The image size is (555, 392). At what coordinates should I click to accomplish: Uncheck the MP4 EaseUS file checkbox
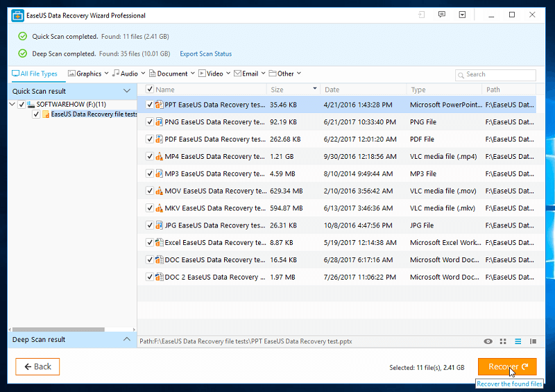(x=150, y=156)
